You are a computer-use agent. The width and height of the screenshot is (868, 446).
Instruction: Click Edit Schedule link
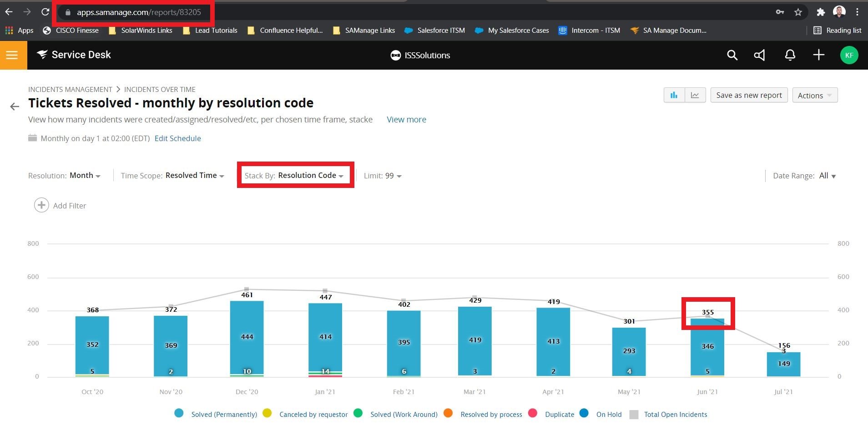pos(178,138)
